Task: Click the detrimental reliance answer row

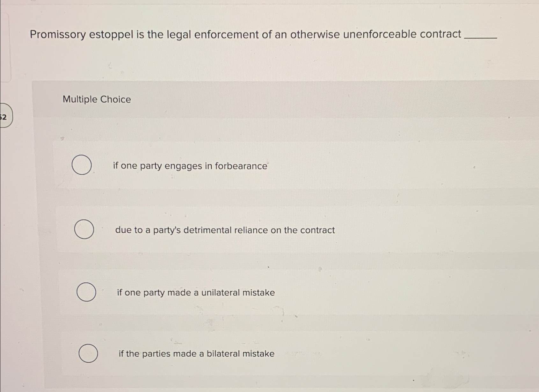Action: click(225, 230)
